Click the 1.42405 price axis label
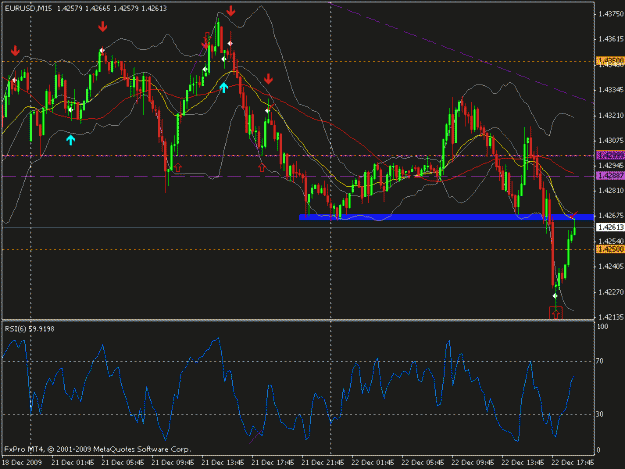The height and width of the screenshot is (469, 625). [x=611, y=266]
